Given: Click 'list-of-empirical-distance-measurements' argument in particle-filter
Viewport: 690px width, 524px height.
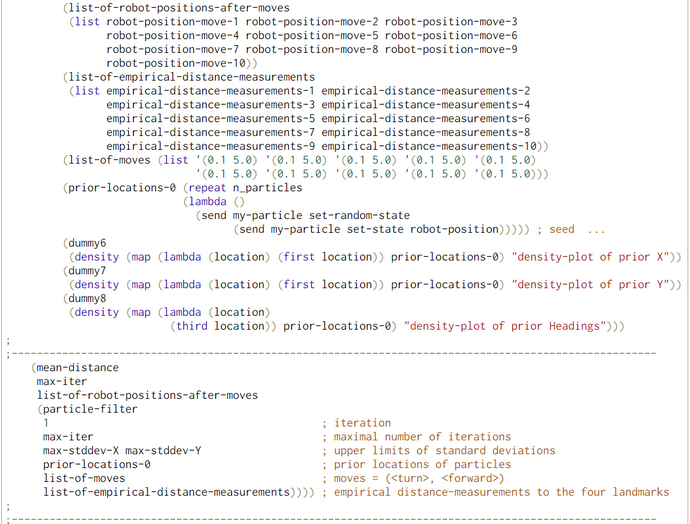Looking at the screenshot, I should tap(166, 492).
